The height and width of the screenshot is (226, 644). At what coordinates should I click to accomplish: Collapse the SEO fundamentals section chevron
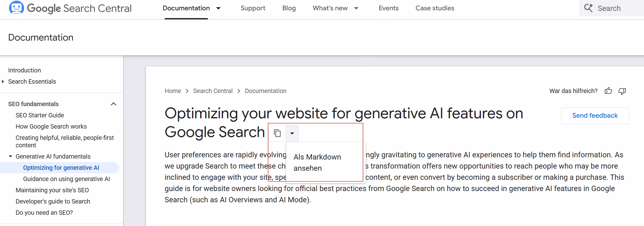[114, 104]
